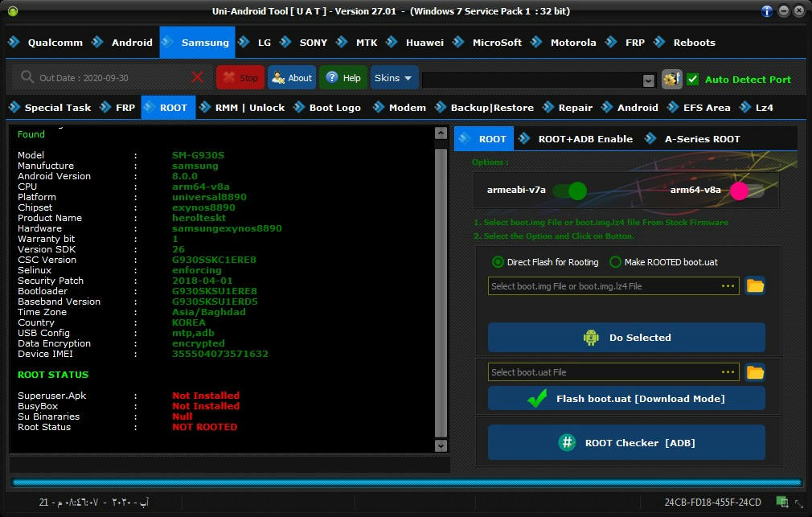Toggle the armeabi-v7a switch
The width and height of the screenshot is (812, 517).
tap(570, 191)
